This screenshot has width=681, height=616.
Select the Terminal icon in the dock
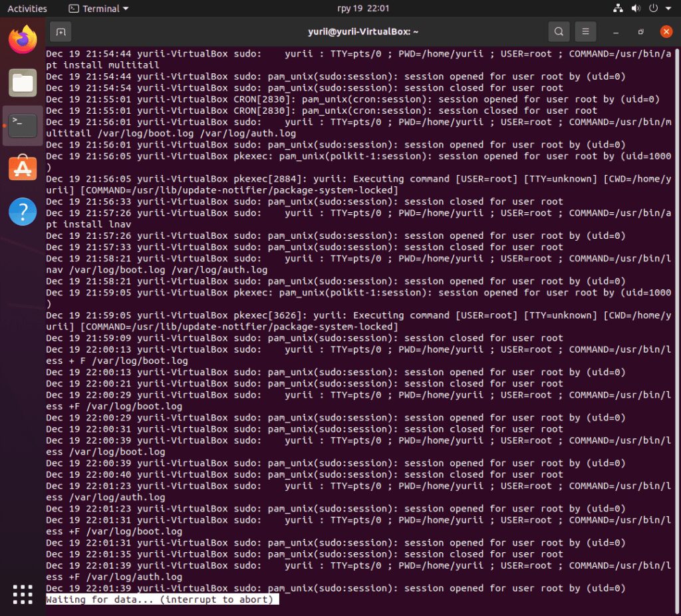point(23,125)
